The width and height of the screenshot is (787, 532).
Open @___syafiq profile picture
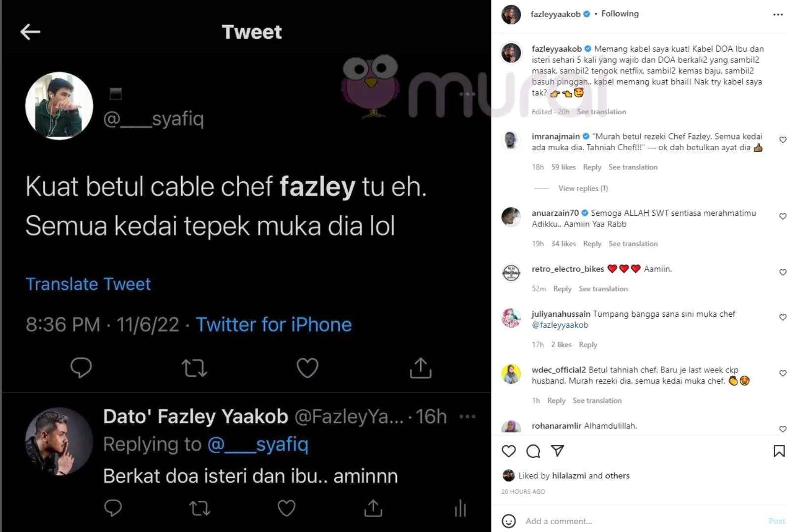coord(59,106)
